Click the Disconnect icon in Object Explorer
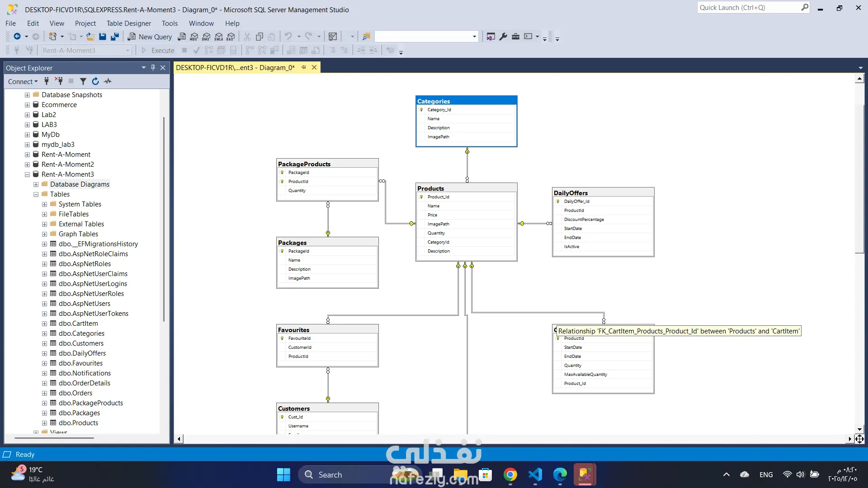 (x=59, y=81)
